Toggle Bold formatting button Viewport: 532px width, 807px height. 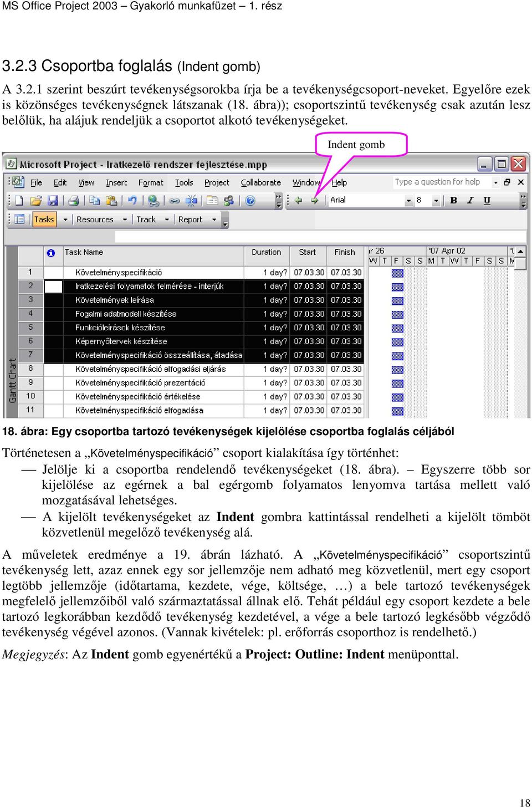point(454,200)
